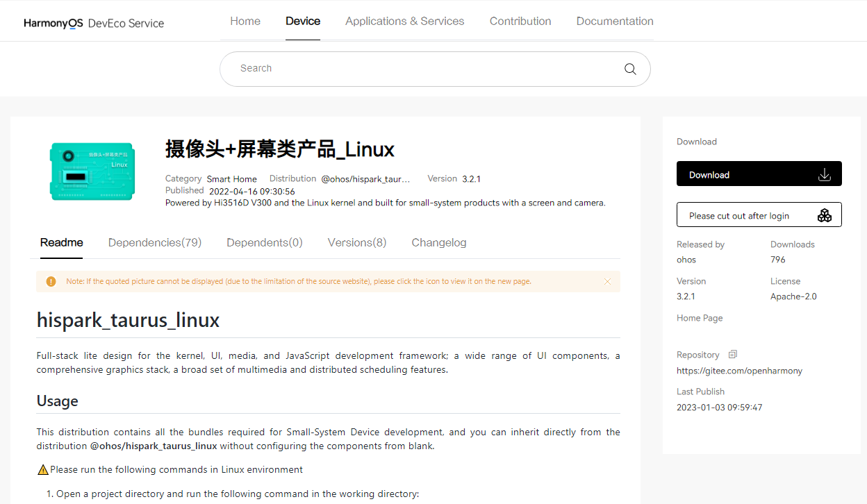This screenshot has width=867, height=504.
Task: Open the Home navigation tab
Action: click(x=245, y=21)
